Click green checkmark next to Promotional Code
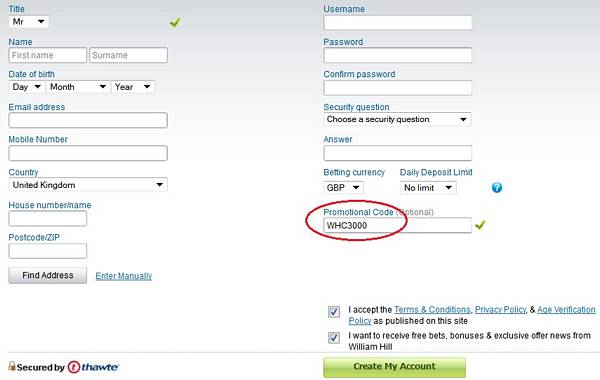This screenshot has height=380, width=600. (480, 225)
